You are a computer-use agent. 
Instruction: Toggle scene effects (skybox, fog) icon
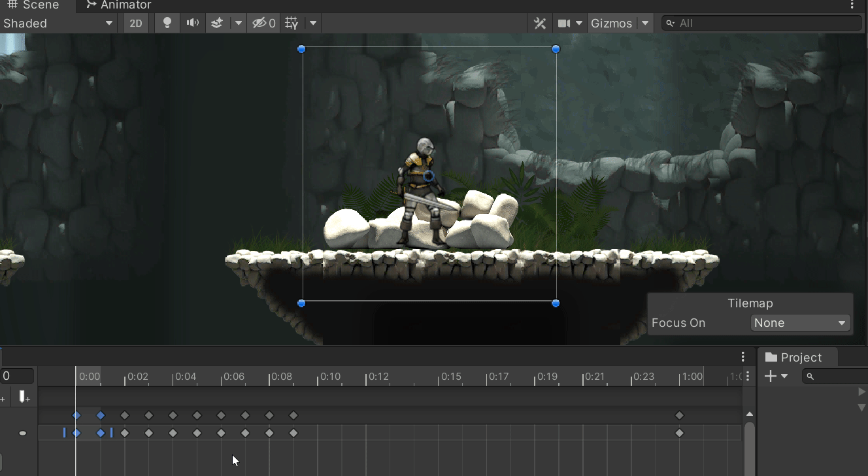pos(217,23)
